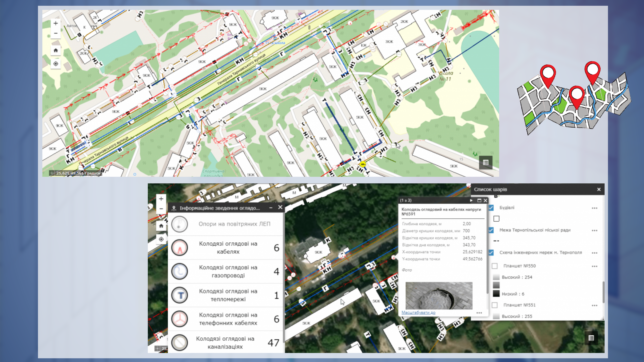Image resolution: width=644 pixels, height=362 pixels.
Task: Enable the 'Планшет №551' layer checkbox
Action: point(495,305)
